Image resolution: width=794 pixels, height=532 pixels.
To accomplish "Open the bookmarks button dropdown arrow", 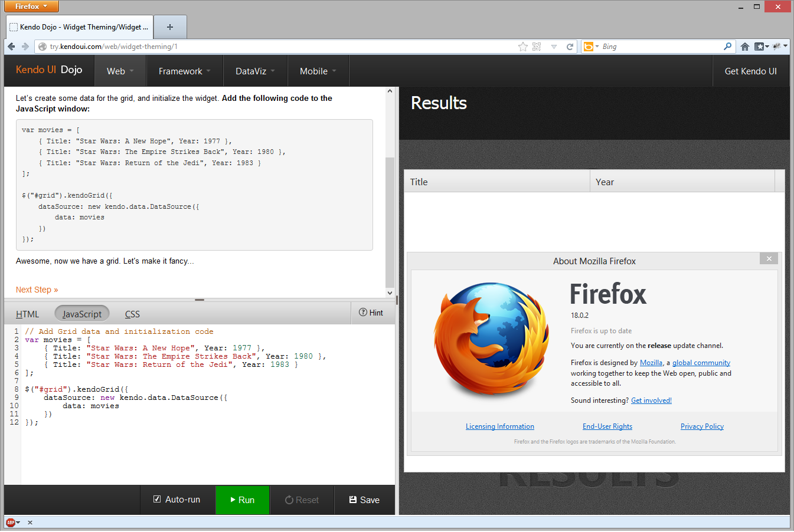I will point(767,47).
